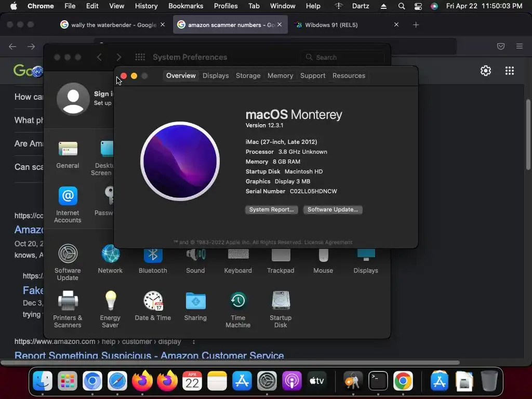Open Printers & Scanners pane
The image size is (532, 399).
tap(68, 309)
